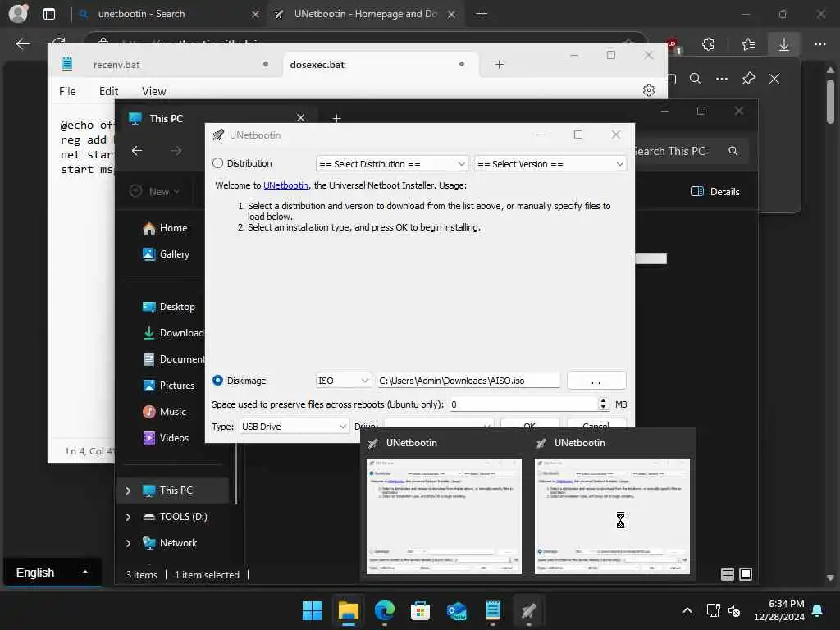Screen dimensions: 840x630
Task: Go back in File Explorer
Action: 137,151
